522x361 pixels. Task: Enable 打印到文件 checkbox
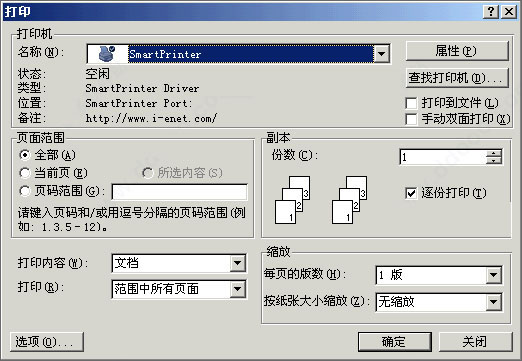click(411, 103)
